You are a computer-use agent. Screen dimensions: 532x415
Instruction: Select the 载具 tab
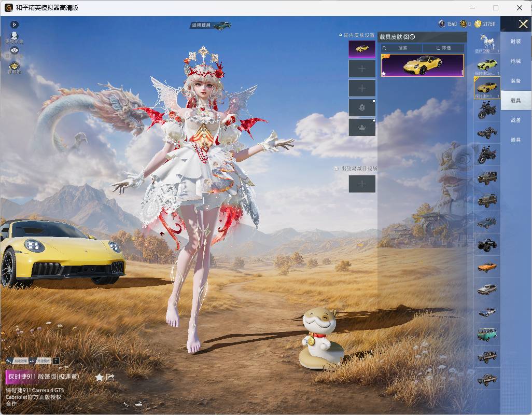coord(515,101)
